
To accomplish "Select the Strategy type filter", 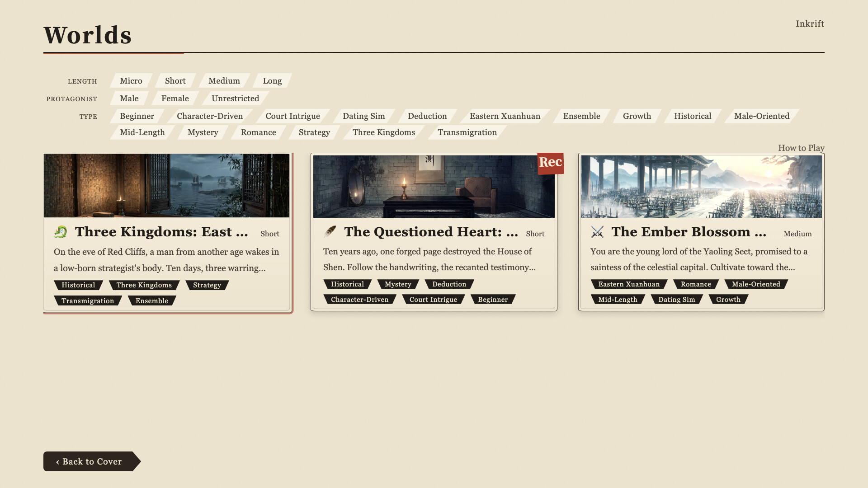I will click(314, 132).
